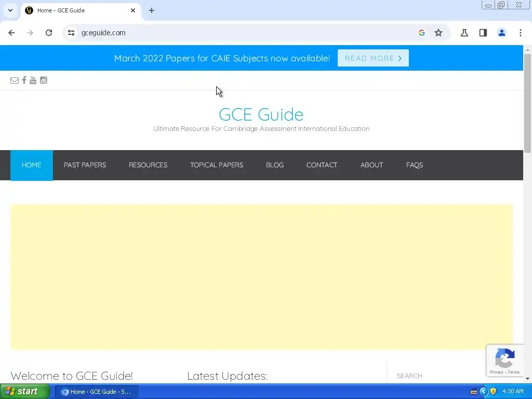532x399 pixels.
Task: Click the Home - GCE Guide taskbar item
Action: pos(96,392)
